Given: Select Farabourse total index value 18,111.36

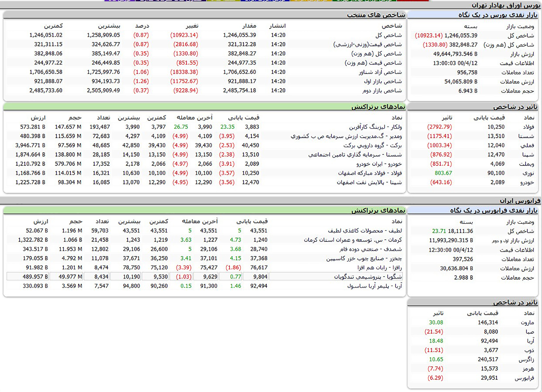Looking at the screenshot, I should pyautogui.click(x=460, y=231).
